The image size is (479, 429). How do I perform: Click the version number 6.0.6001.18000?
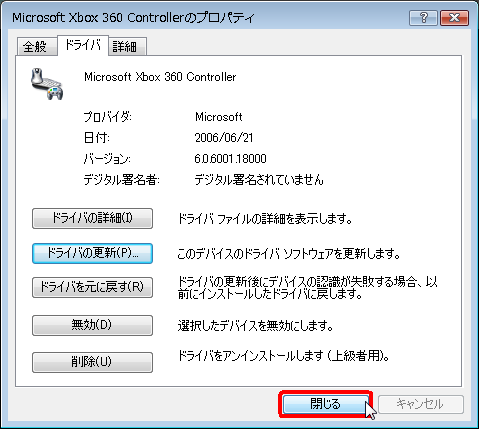point(230,159)
